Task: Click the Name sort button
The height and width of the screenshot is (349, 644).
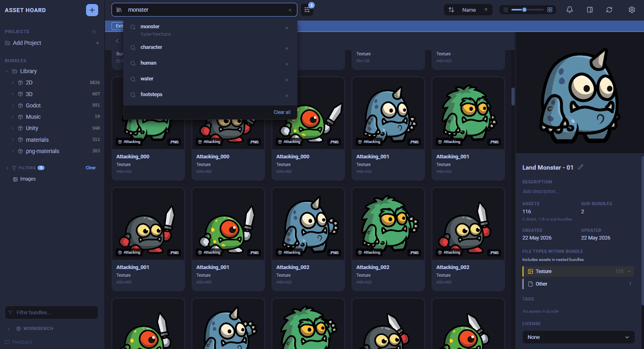Action: point(468,10)
